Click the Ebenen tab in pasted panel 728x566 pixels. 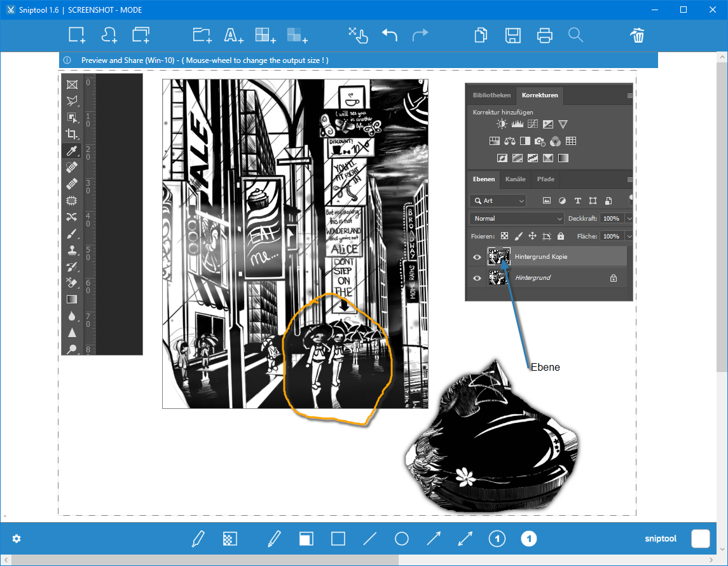point(483,179)
